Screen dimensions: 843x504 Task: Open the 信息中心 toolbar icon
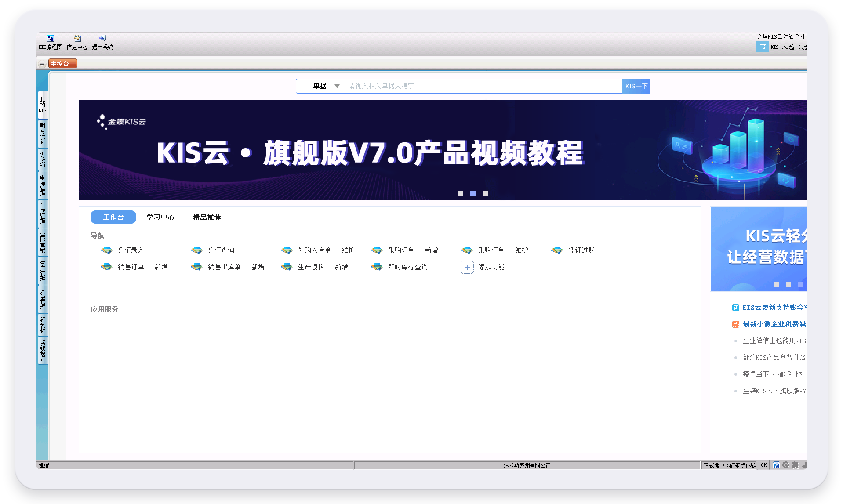point(77,38)
